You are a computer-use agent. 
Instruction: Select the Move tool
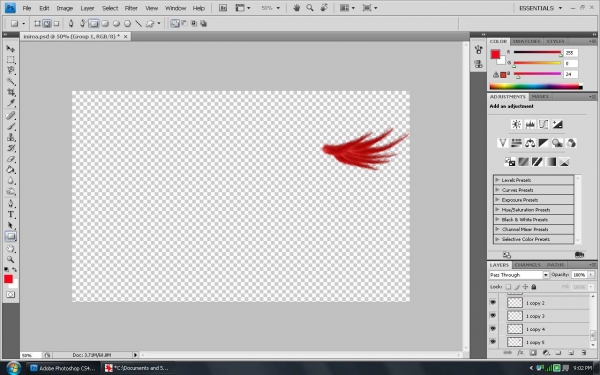tap(11, 49)
